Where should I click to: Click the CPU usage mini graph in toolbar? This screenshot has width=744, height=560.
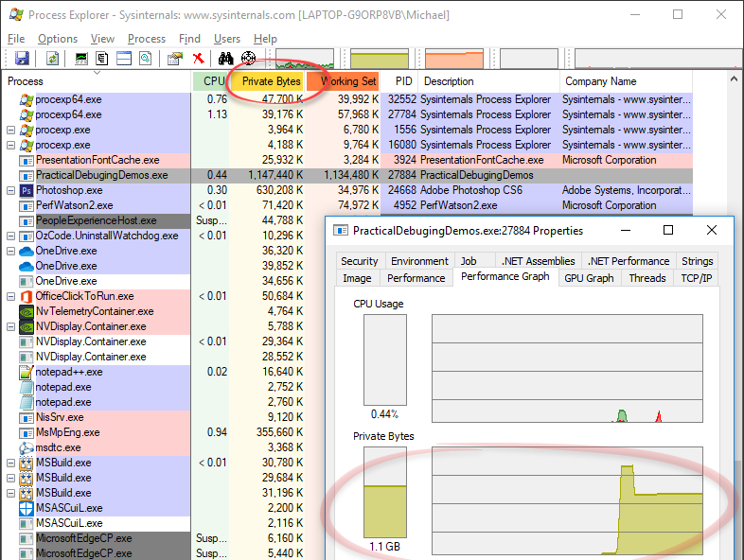[305, 59]
